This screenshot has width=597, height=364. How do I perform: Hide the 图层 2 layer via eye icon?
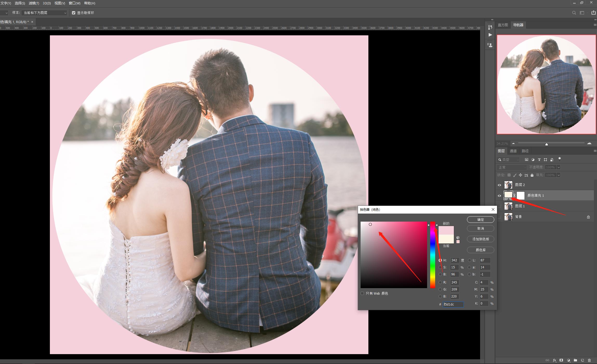pyautogui.click(x=499, y=185)
